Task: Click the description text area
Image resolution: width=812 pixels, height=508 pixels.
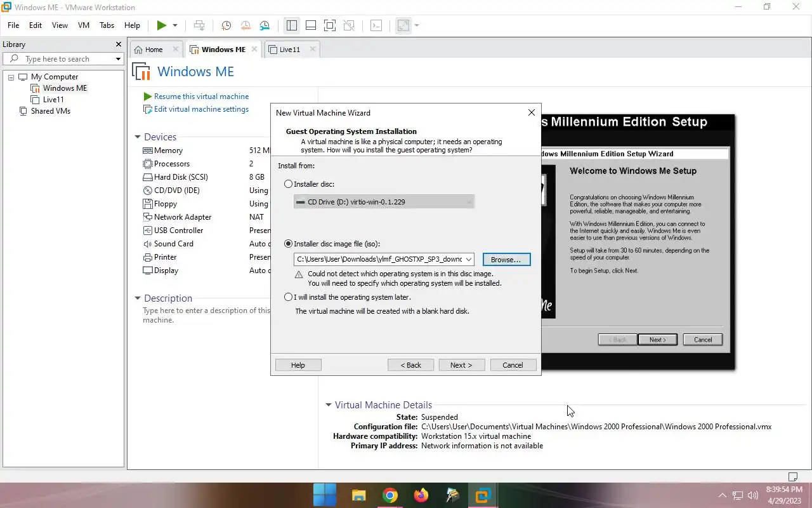Action: 206,316
